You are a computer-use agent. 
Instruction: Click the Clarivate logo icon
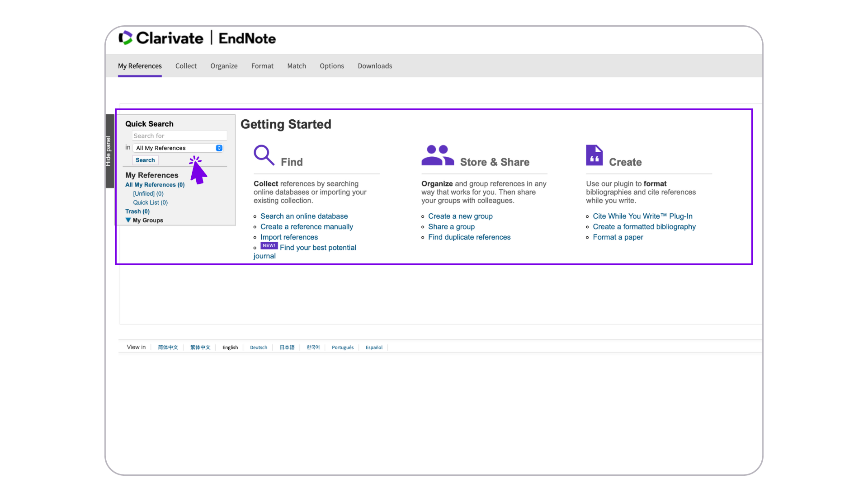click(126, 38)
